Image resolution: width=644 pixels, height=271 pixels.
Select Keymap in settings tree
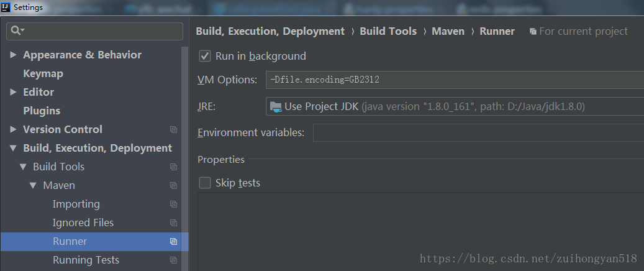pyautogui.click(x=43, y=73)
